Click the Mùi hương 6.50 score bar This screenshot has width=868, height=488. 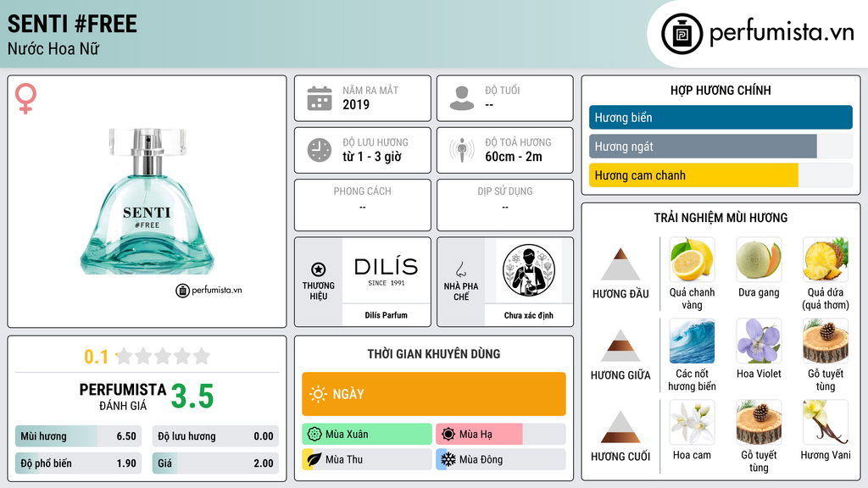click(x=78, y=436)
